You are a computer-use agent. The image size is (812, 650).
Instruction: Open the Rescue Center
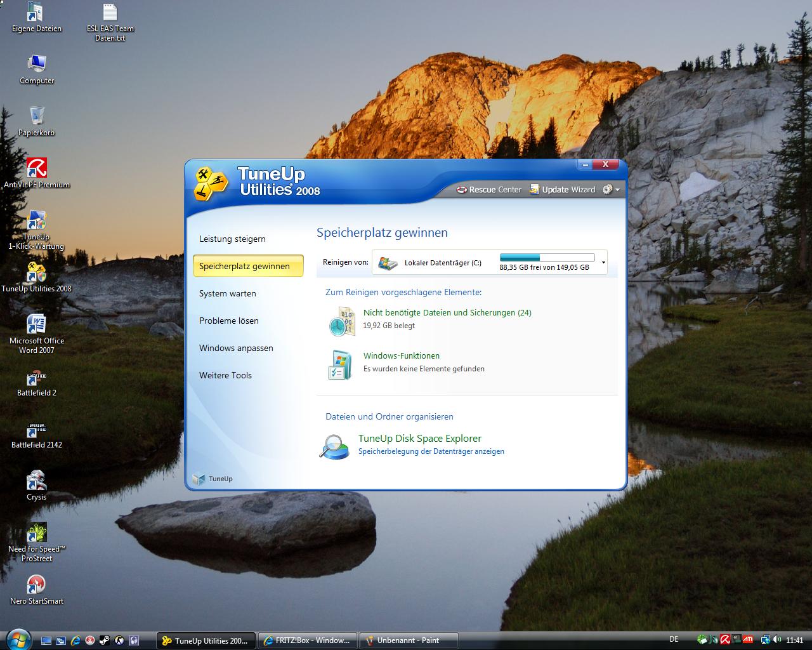tap(489, 189)
